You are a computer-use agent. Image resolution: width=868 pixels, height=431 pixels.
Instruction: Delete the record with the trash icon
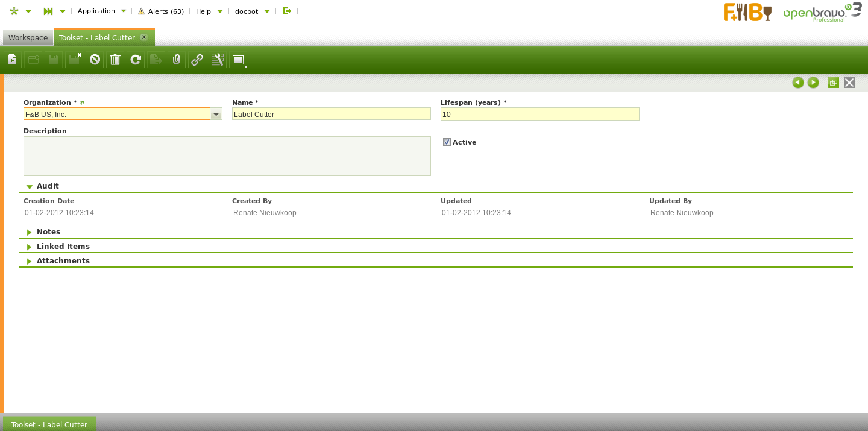tap(115, 60)
